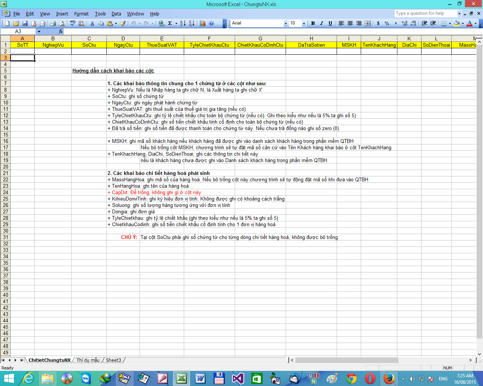This screenshot has width=483, height=386.
Task: Open the Name Box dropdown arrow
Action: click(39, 31)
